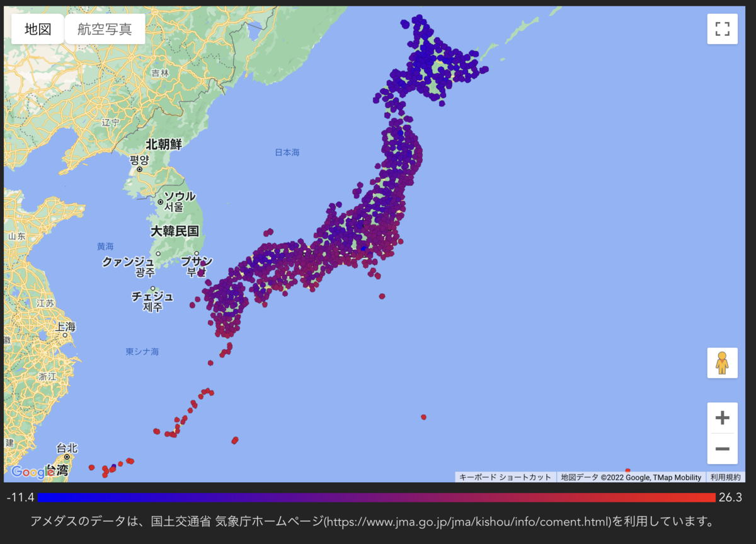Screen dimensions: 756x544
Task: Click the クァンジュ city label
Action: pyautogui.click(x=128, y=261)
